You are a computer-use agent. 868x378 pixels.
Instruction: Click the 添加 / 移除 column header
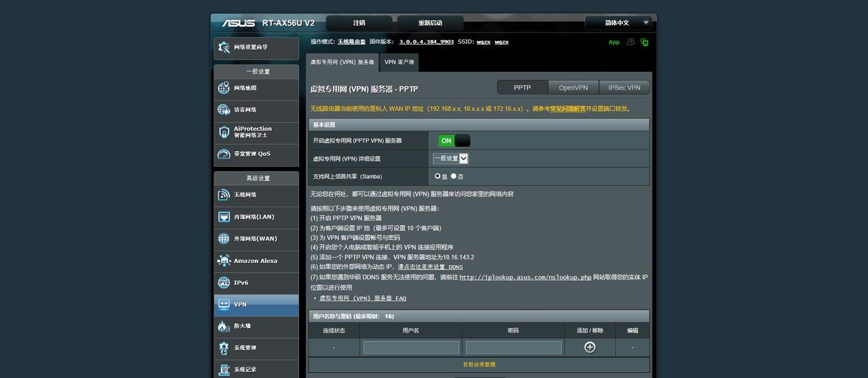(x=590, y=331)
